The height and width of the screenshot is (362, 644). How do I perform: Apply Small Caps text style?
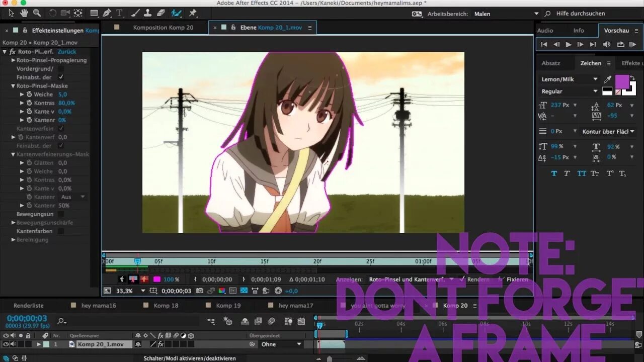(x=595, y=173)
